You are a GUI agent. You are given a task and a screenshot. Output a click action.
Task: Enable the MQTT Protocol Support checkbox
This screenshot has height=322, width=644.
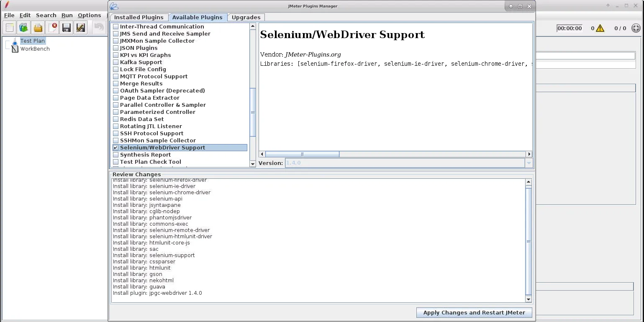(x=116, y=77)
